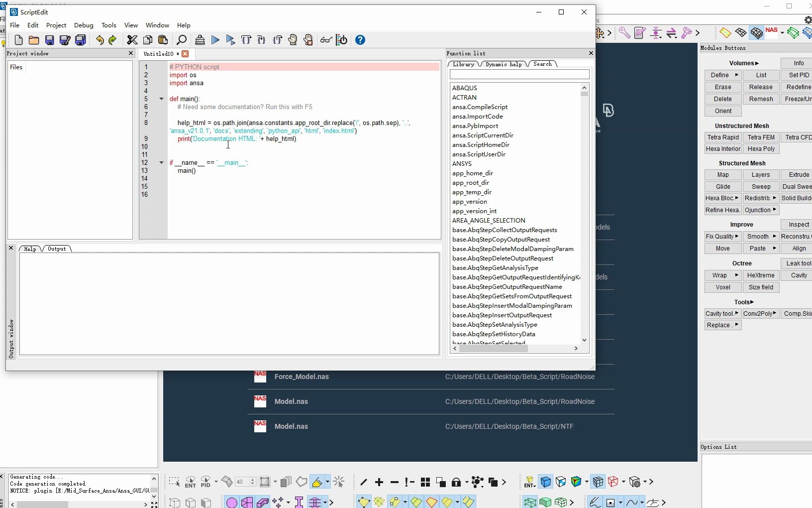Toggle the purple circle button in lower toolbar
812x508 pixels.
click(231, 502)
